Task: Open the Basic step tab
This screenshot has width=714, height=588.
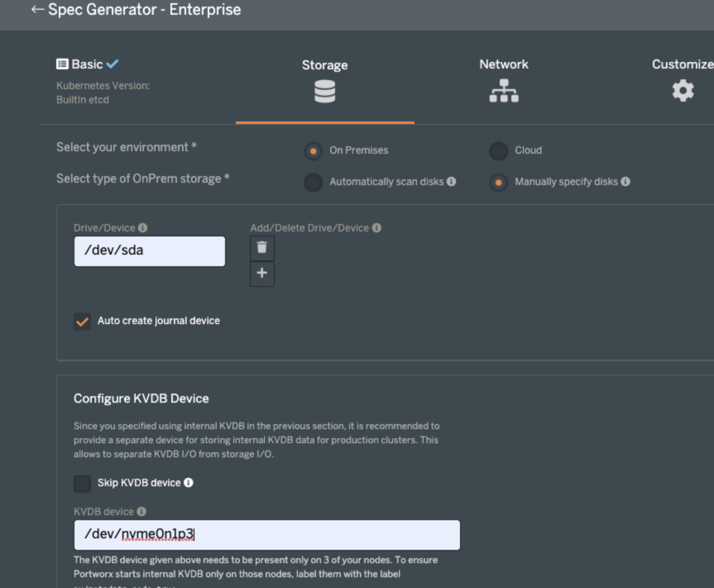Action: click(x=87, y=64)
